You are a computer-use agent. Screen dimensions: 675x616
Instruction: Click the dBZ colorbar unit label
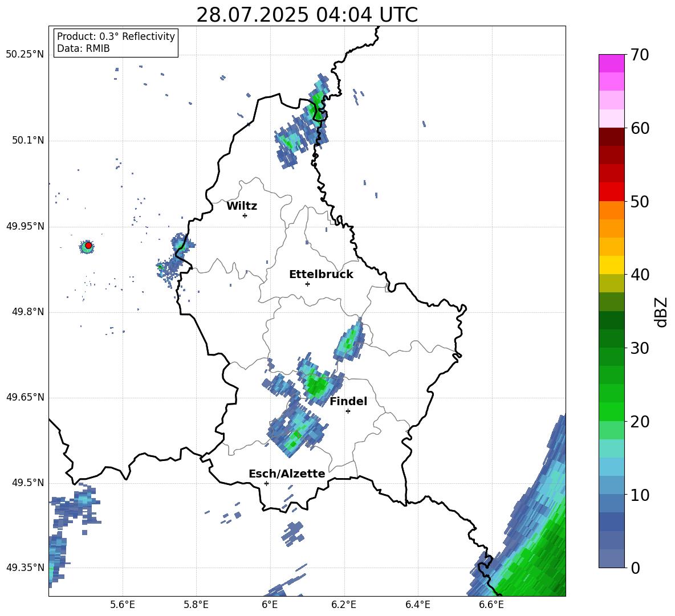[660, 312]
